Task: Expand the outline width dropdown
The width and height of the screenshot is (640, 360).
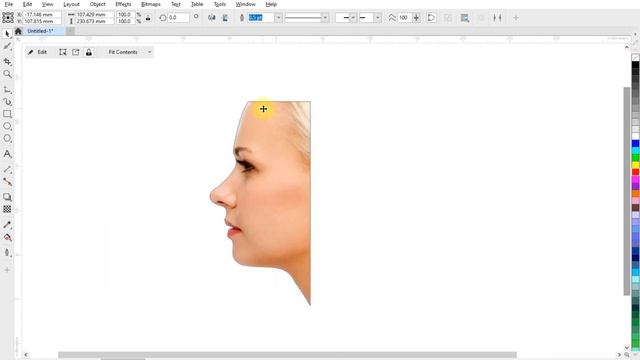Action: pyautogui.click(x=278, y=18)
